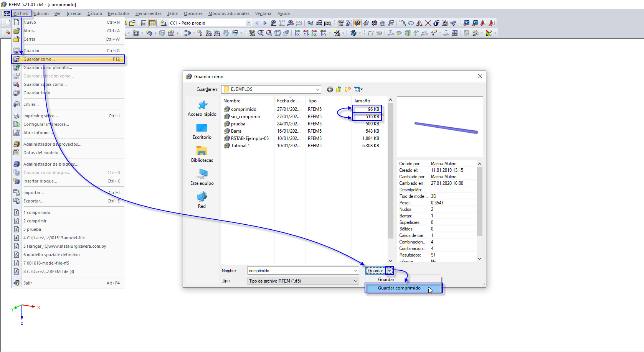Expand the Nombre filename combo box arrow

(x=356, y=271)
